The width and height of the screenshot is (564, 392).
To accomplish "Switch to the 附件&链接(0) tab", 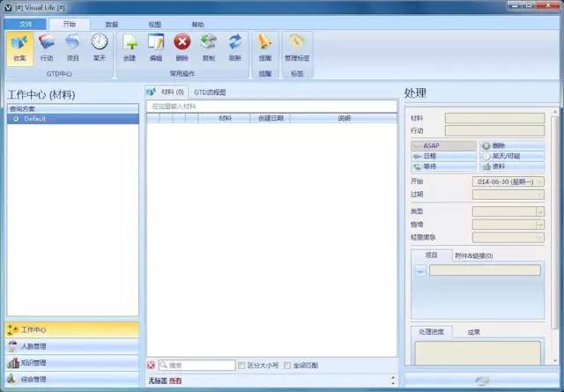I will pyautogui.click(x=474, y=255).
